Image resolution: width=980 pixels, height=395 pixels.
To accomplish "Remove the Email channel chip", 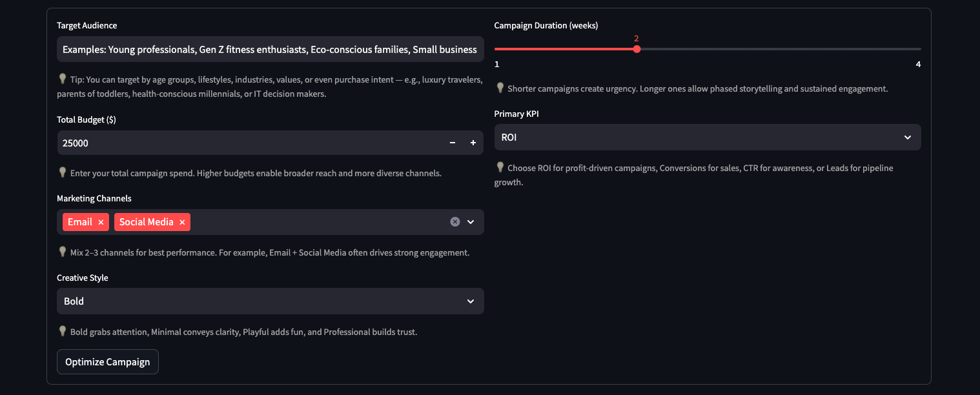I will 100,221.
